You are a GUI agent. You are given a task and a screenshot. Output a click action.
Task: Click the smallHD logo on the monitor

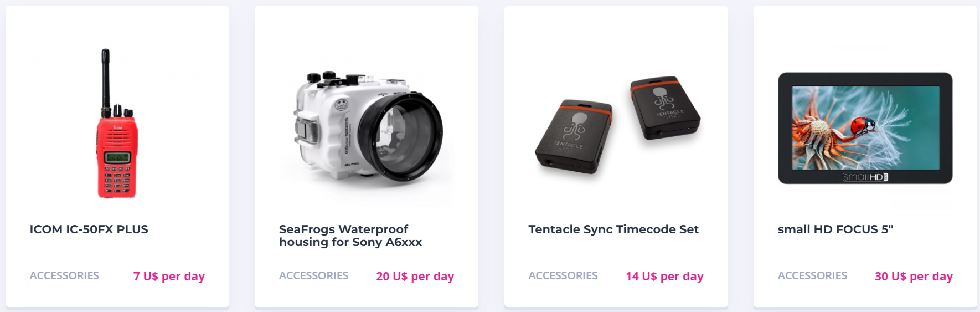pyautogui.click(x=865, y=177)
